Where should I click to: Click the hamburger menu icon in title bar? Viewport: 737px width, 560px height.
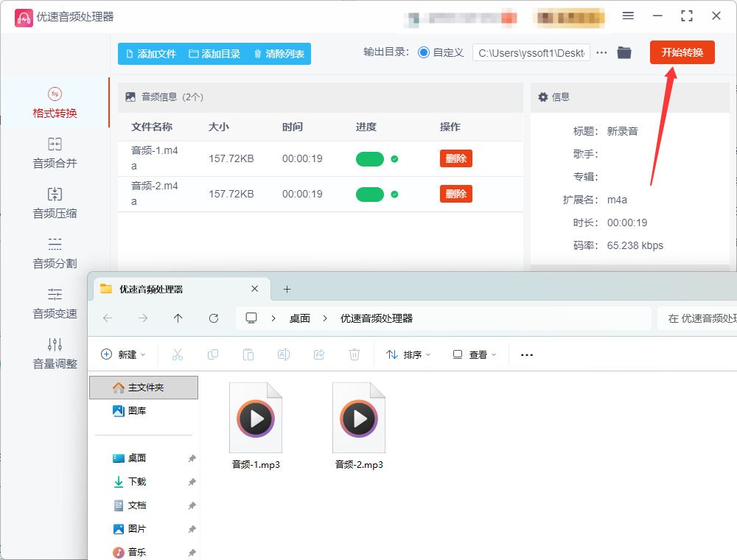coord(628,16)
